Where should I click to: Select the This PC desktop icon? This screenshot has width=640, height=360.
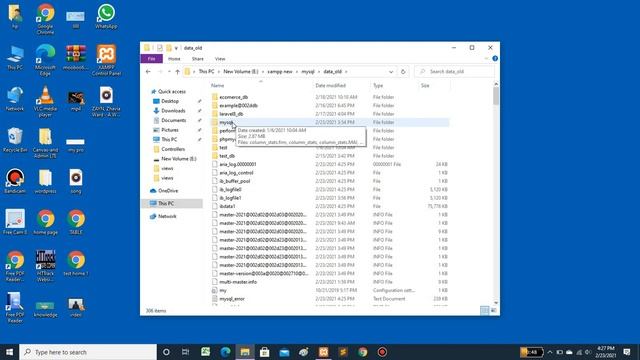pyautogui.click(x=15, y=58)
